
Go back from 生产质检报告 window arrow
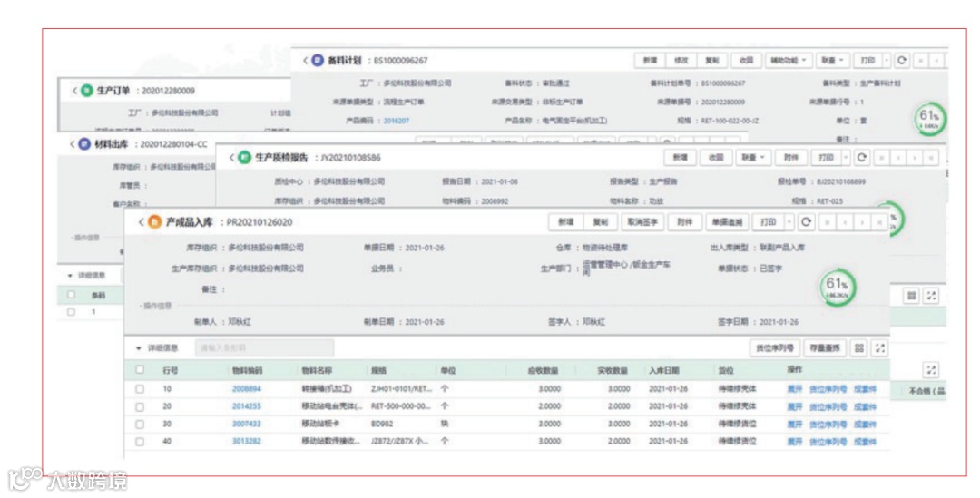tap(232, 158)
